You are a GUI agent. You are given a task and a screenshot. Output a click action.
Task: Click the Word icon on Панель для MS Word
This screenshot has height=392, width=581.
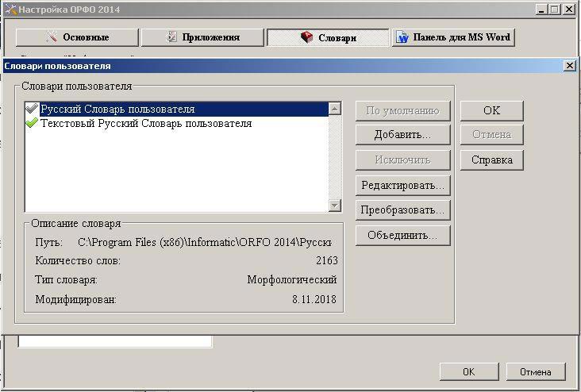coord(403,37)
